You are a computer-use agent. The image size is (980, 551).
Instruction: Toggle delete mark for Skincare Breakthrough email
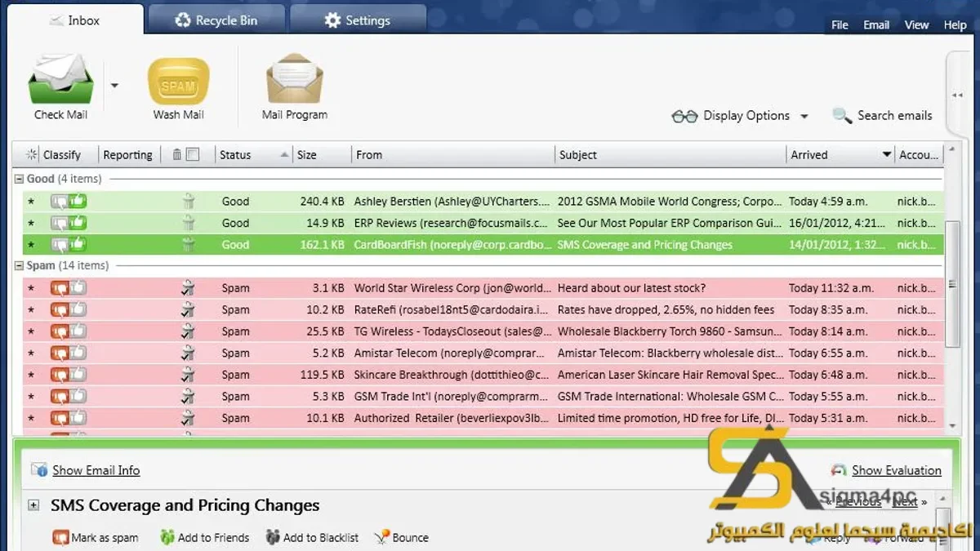coord(188,374)
